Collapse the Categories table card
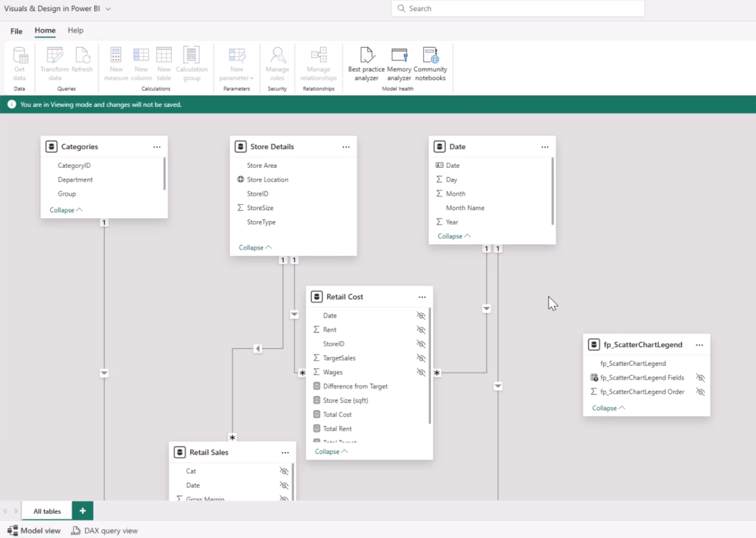Image resolution: width=756 pixels, height=538 pixels. [66, 210]
